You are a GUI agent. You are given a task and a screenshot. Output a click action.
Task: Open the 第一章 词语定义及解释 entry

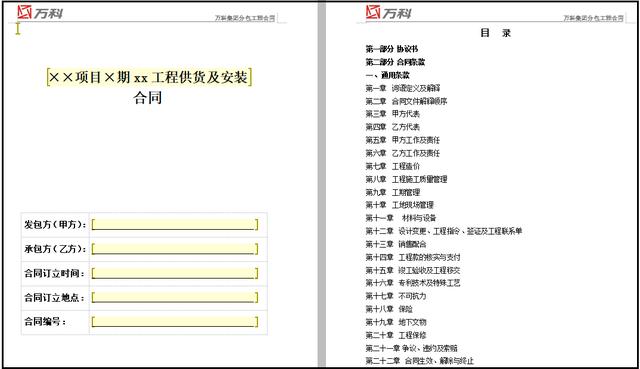pyautogui.click(x=403, y=88)
